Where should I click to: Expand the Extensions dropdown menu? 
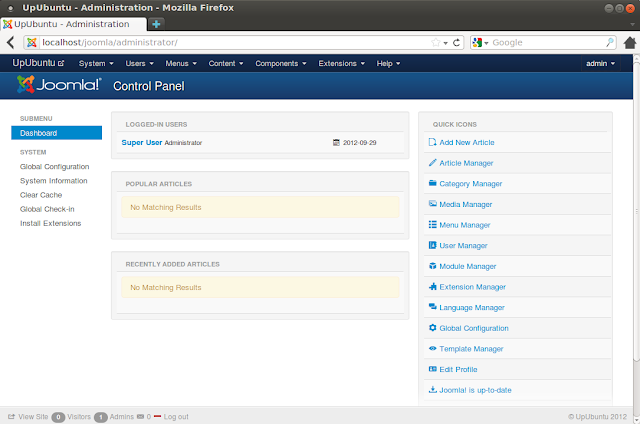tap(342, 63)
